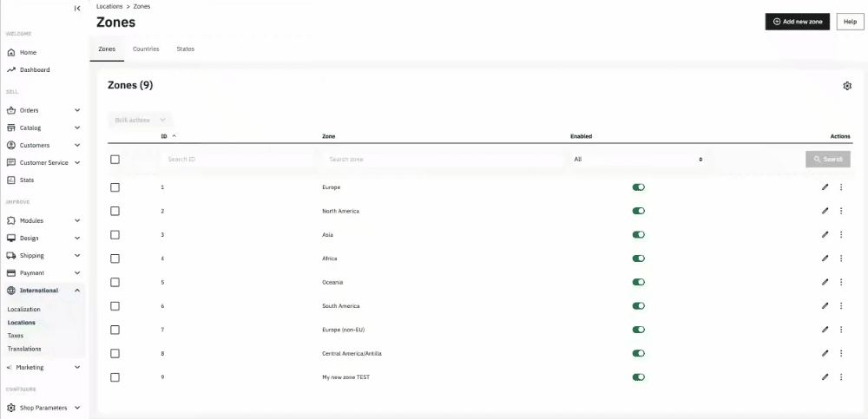This screenshot has width=868, height=419.
Task: Open more actions for North America row
Action: tap(841, 211)
